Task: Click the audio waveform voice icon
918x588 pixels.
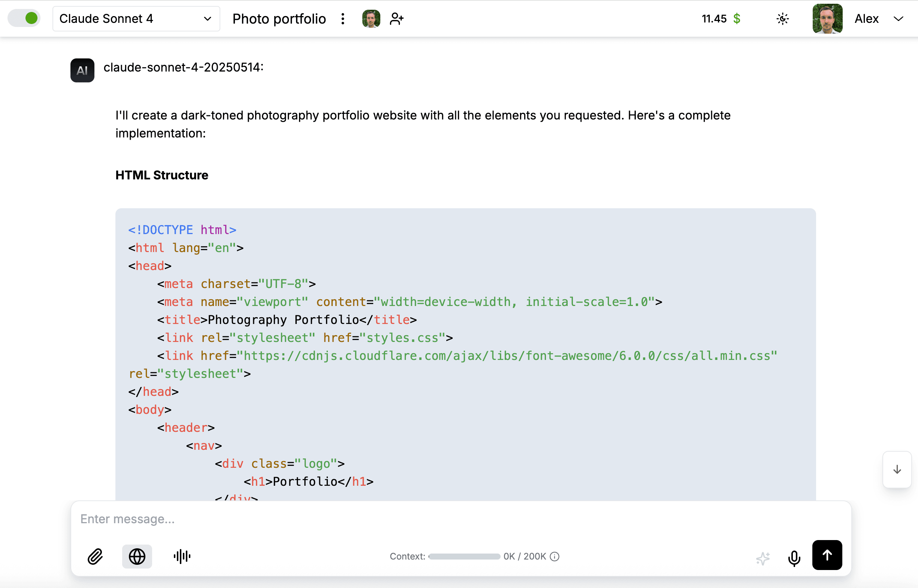Action: (x=182, y=556)
